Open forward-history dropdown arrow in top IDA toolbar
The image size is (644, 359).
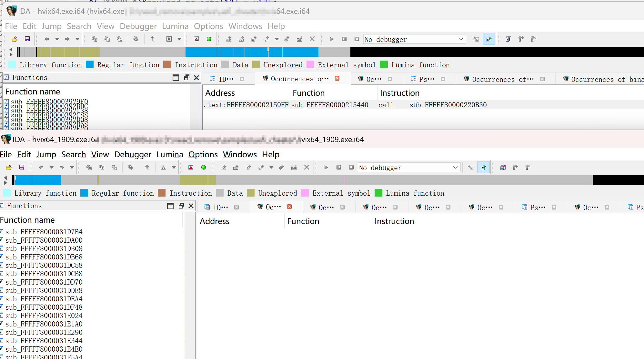(77, 39)
